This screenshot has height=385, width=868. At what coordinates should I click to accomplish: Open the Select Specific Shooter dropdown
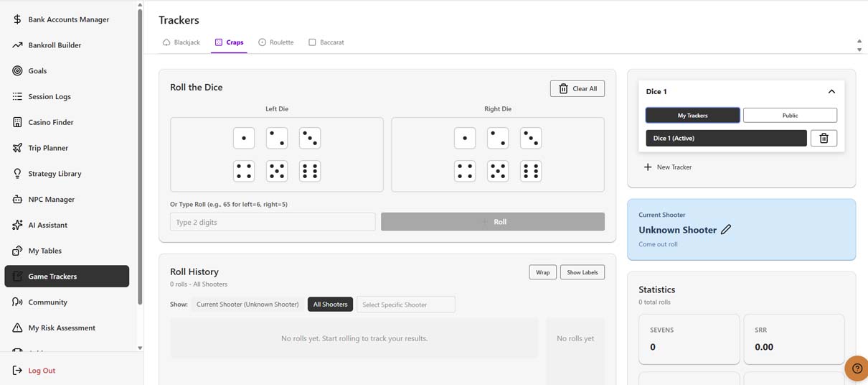click(406, 305)
